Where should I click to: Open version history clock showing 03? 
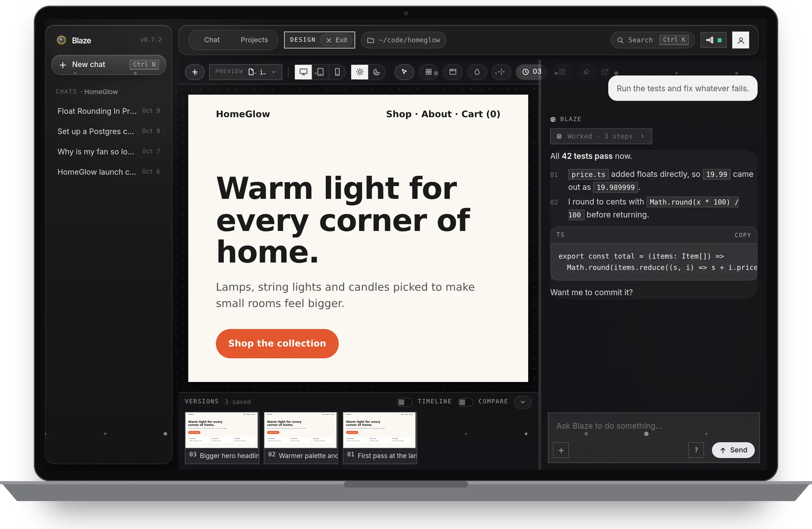(531, 72)
